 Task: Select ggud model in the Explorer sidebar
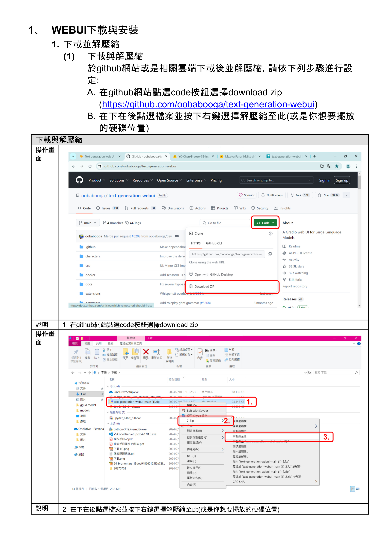click(x=88, y=405)
